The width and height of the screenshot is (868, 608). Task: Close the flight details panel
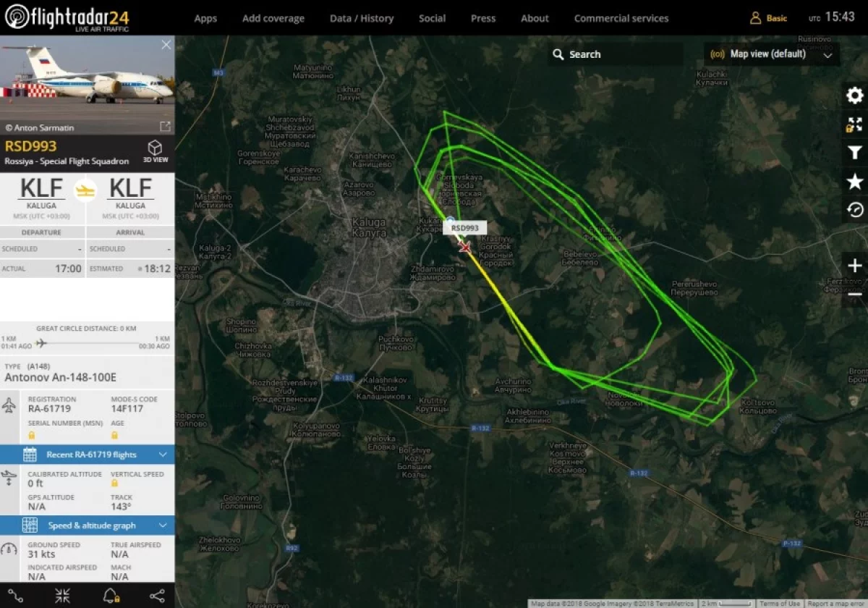pos(166,45)
